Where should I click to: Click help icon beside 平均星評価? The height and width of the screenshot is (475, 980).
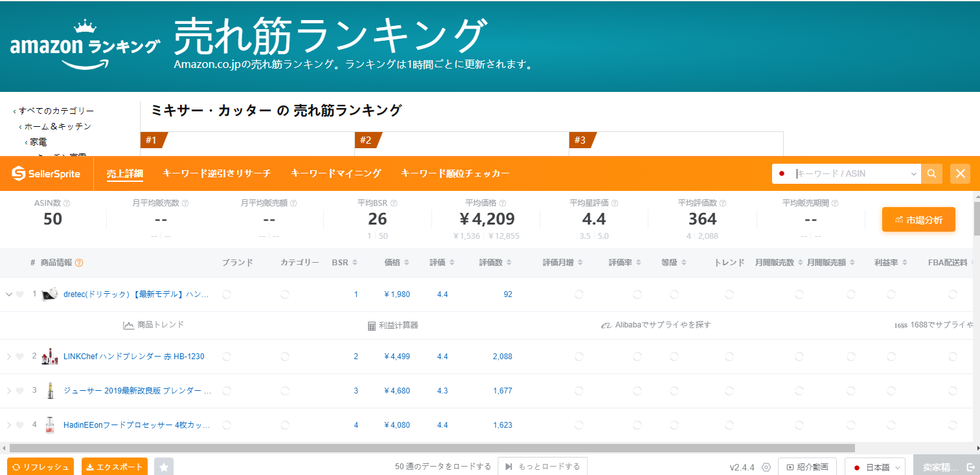tap(615, 203)
